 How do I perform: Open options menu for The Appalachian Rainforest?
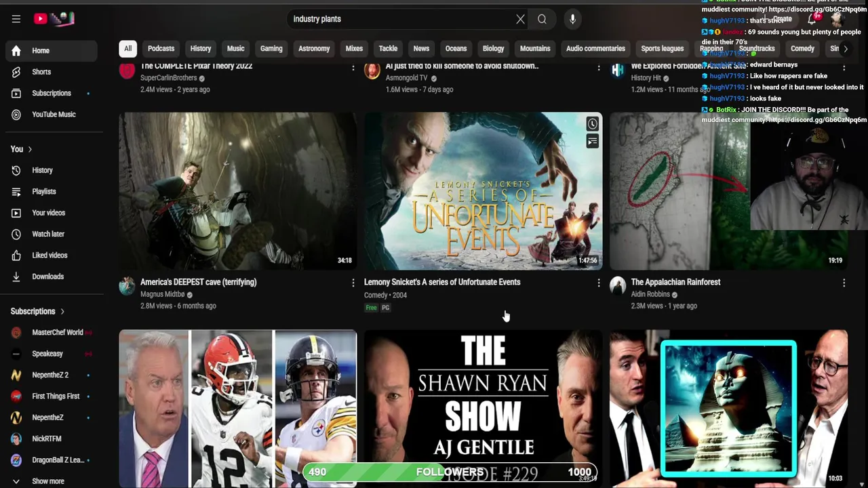point(844,283)
